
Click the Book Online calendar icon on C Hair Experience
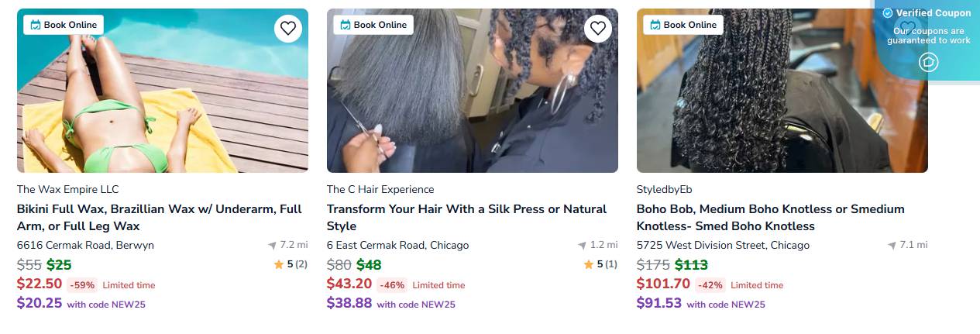(345, 25)
